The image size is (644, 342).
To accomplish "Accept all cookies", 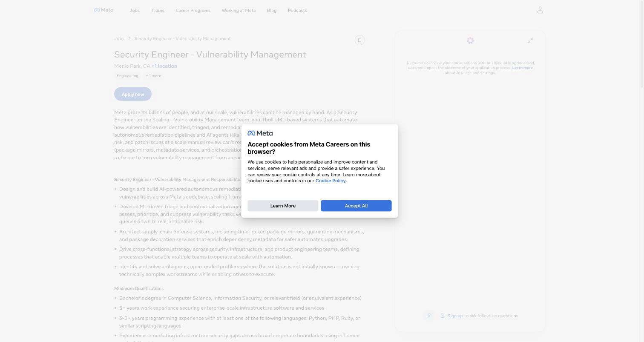I will tap(356, 206).
